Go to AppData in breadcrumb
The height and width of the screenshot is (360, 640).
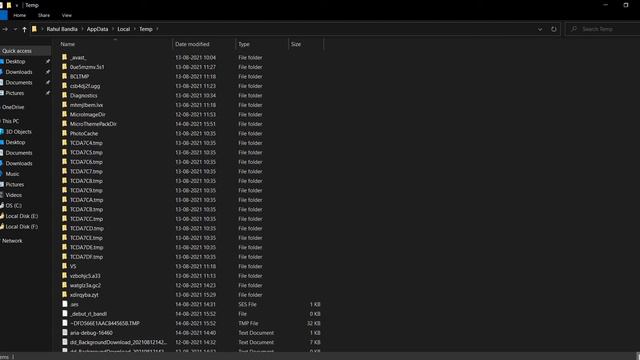[x=97, y=29]
